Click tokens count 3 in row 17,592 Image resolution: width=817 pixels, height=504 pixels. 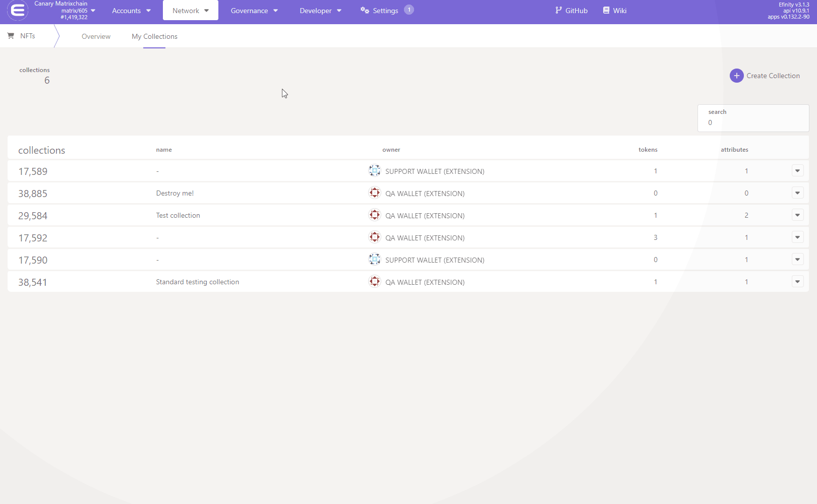click(x=655, y=237)
